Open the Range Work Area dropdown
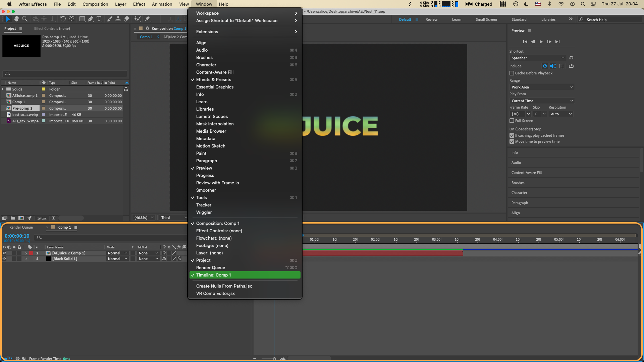This screenshot has height=362, width=644. (x=542, y=87)
